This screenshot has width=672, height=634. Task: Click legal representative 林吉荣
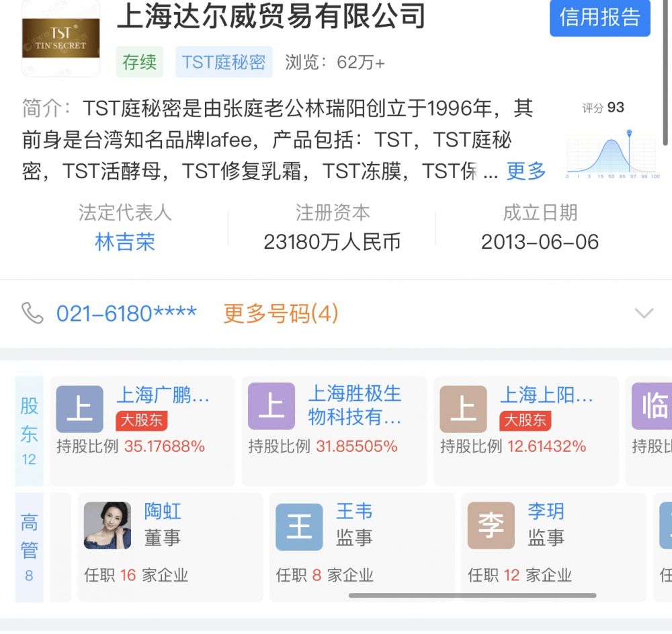(125, 241)
